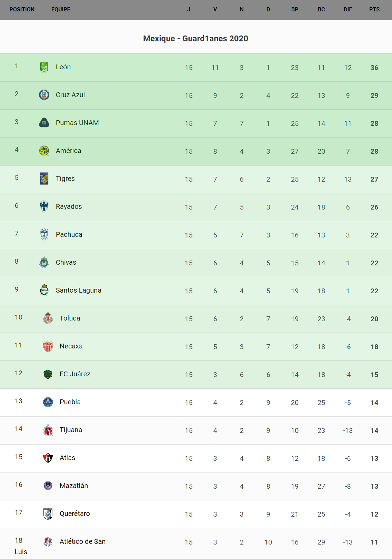This screenshot has height=559, width=392.
Task: Click the Necaxa striped shield logo
Action: [x=48, y=346]
